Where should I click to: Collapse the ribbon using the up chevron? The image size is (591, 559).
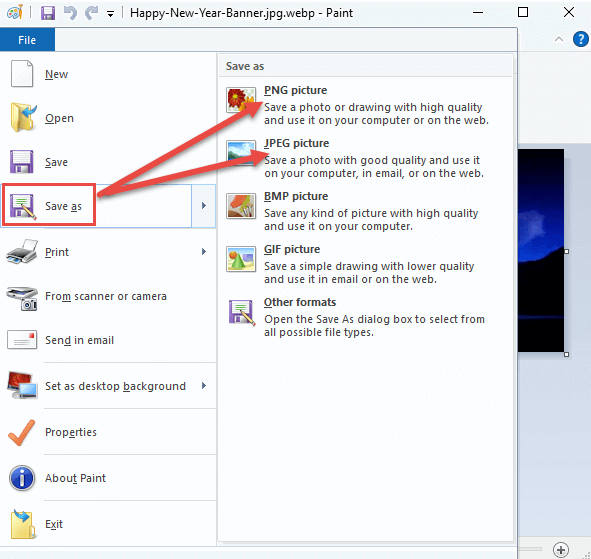click(x=559, y=39)
